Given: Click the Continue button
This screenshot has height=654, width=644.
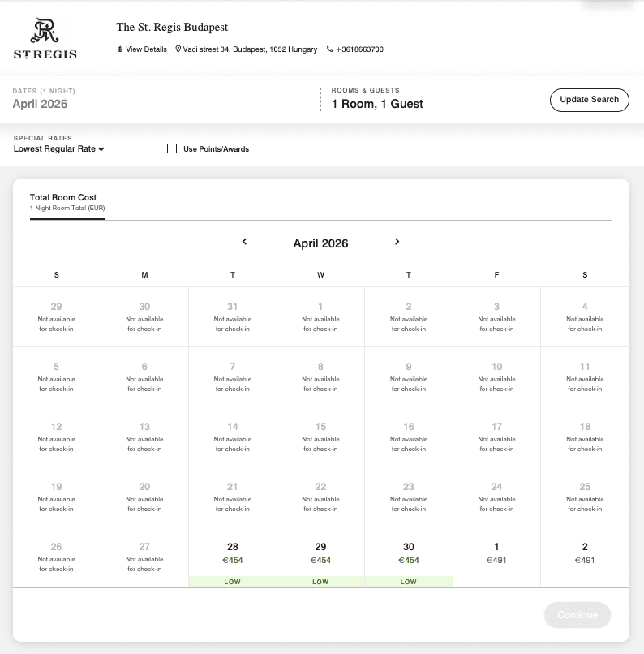Looking at the screenshot, I should 577,615.
